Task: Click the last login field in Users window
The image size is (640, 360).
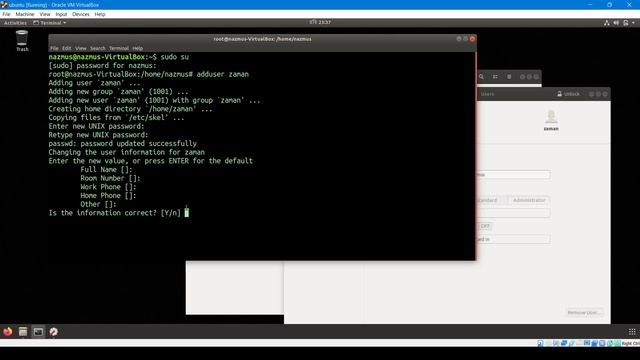Action: [x=513, y=239]
